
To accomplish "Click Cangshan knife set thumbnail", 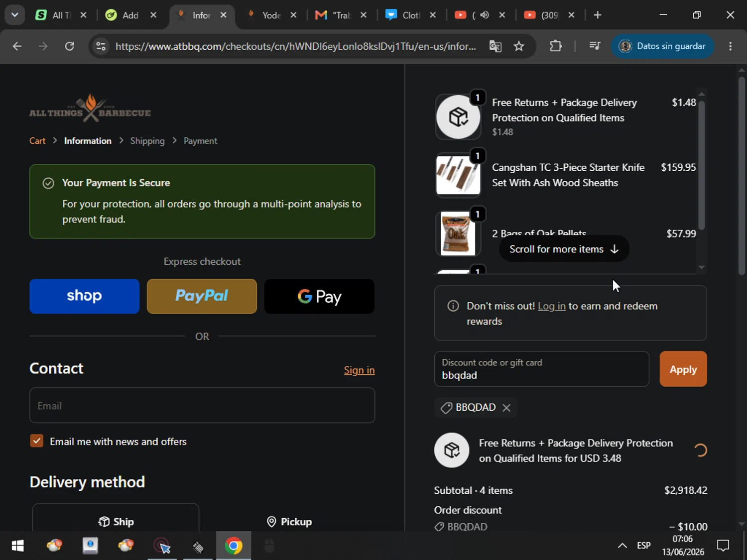I will pyautogui.click(x=458, y=175).
